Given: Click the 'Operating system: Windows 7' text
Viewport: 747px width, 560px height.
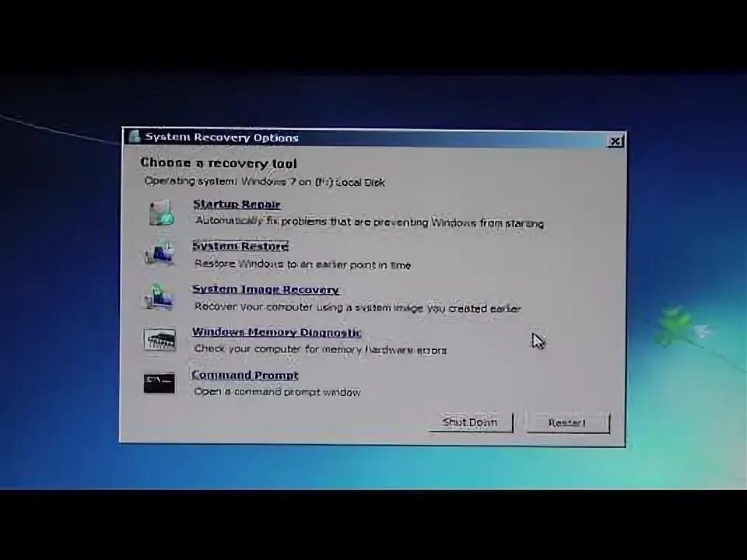Looking at the screenshot, I should point(265,181).
